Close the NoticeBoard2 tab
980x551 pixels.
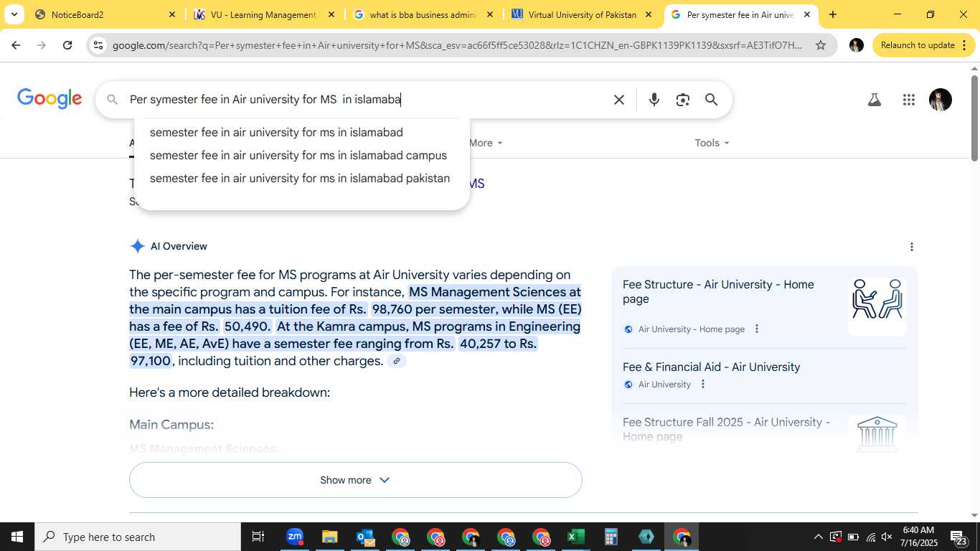pyautogui.click(x=171, y=14)
